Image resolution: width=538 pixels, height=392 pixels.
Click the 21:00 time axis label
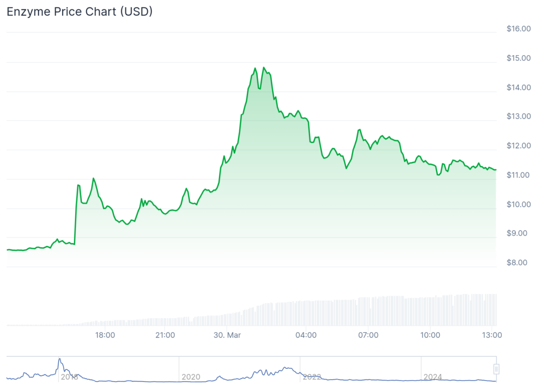[165, 335]
